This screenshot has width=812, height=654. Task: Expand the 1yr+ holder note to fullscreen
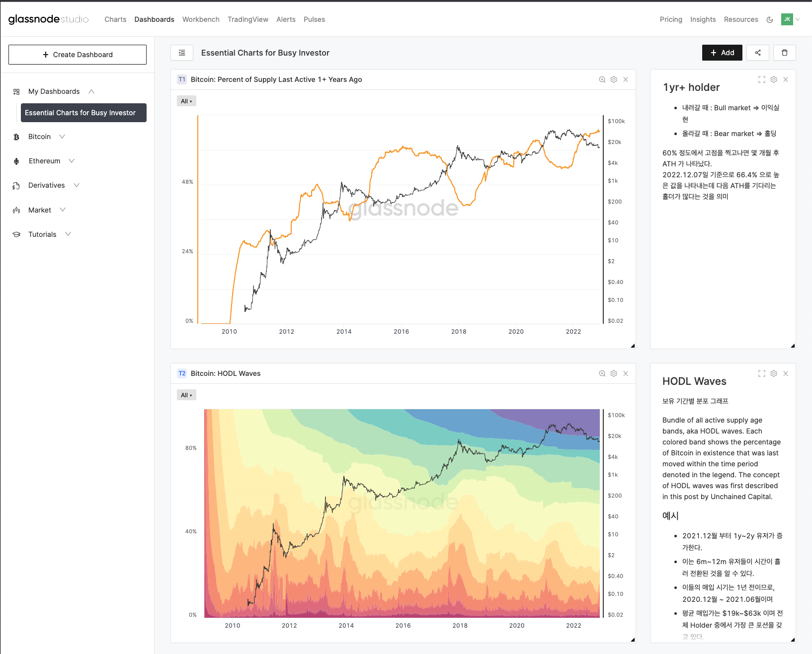click(x=761, y=79)
